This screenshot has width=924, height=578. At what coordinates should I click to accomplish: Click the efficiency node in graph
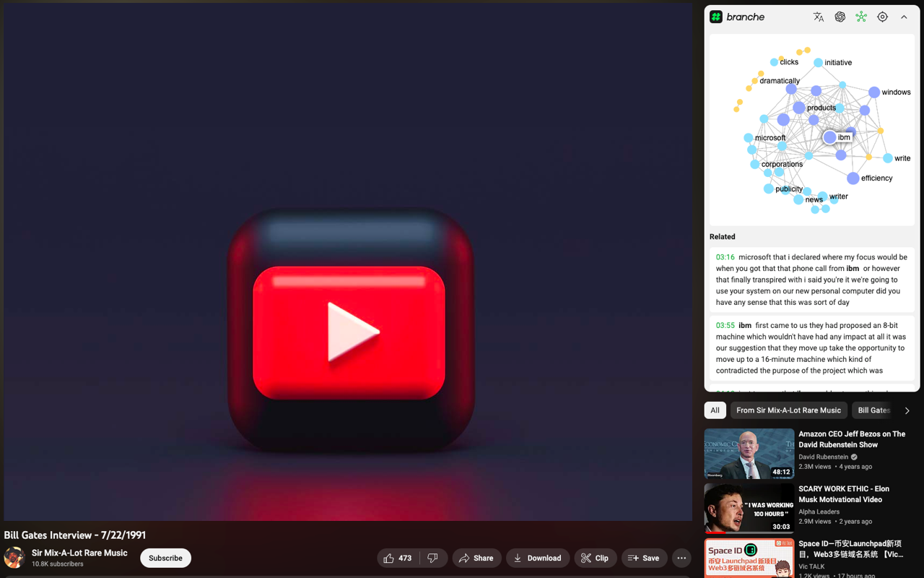[853, 178]
